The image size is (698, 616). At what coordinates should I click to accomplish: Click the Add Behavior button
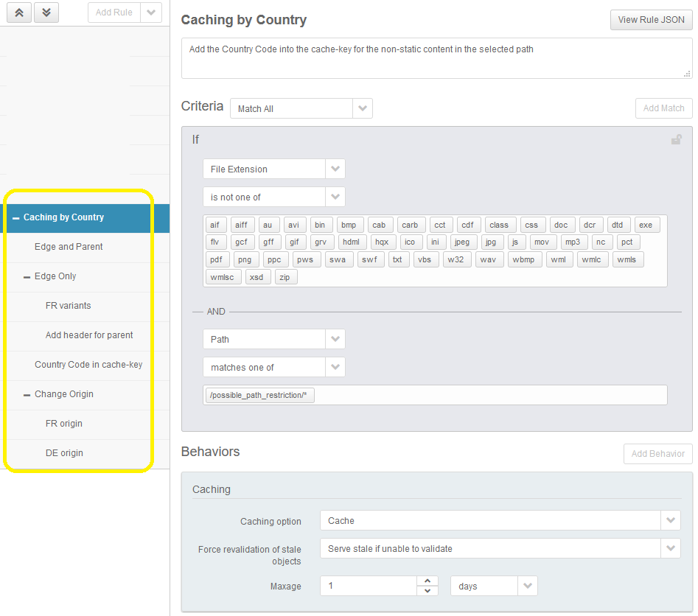point(657,454)
